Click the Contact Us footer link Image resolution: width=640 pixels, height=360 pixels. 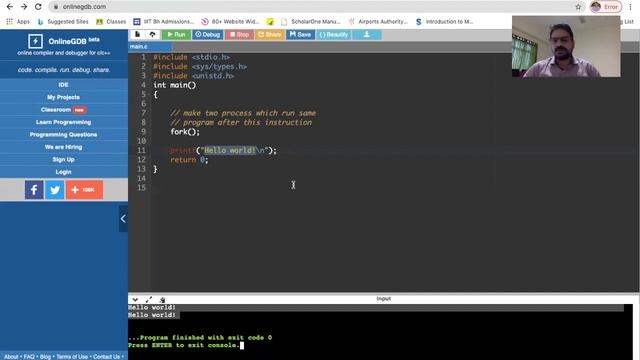(107, 357)
